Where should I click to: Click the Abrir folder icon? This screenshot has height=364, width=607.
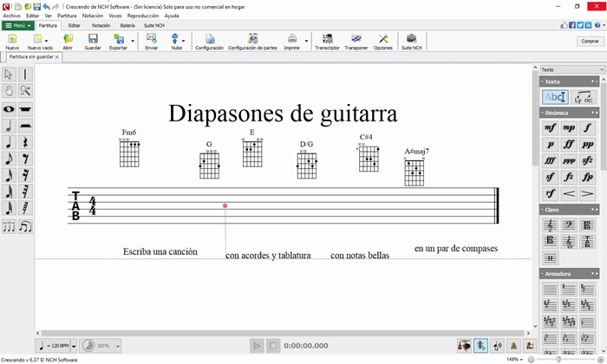click(68, 42)
